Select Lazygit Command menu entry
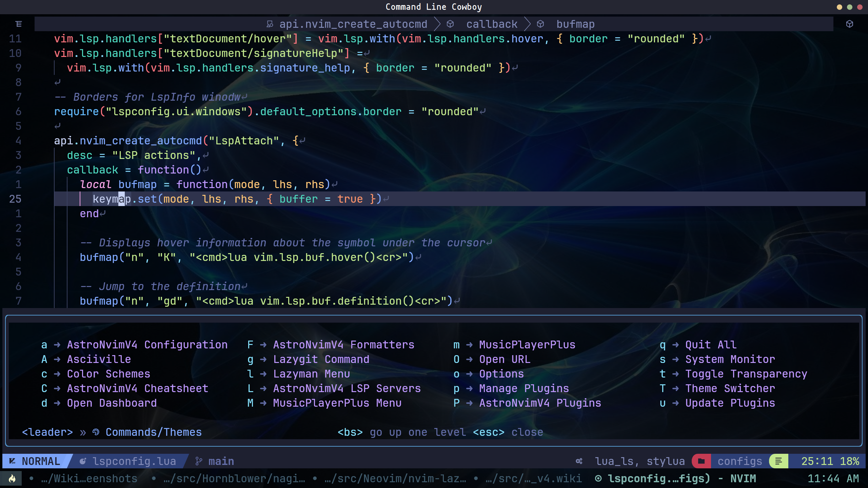Screen dimensions: 868x488 (x=321, y=359)
